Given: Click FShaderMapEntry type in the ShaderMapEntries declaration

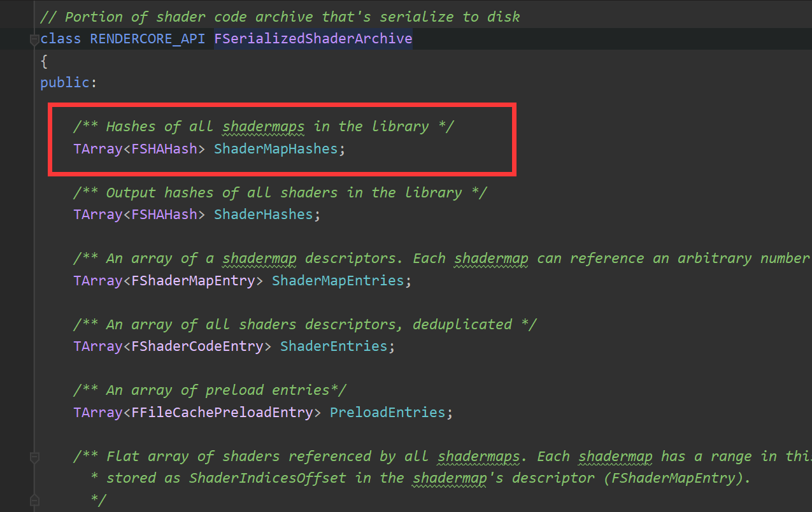Looking at the screenshot, I should point(193,280).
